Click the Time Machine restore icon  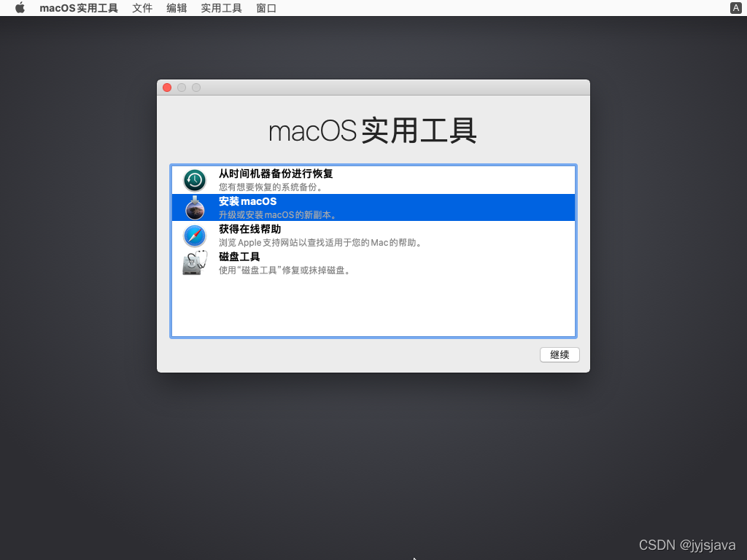(x=195, y=180)
